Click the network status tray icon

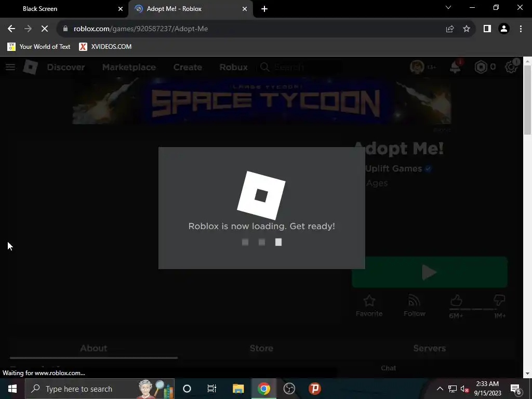click(453, 389)
